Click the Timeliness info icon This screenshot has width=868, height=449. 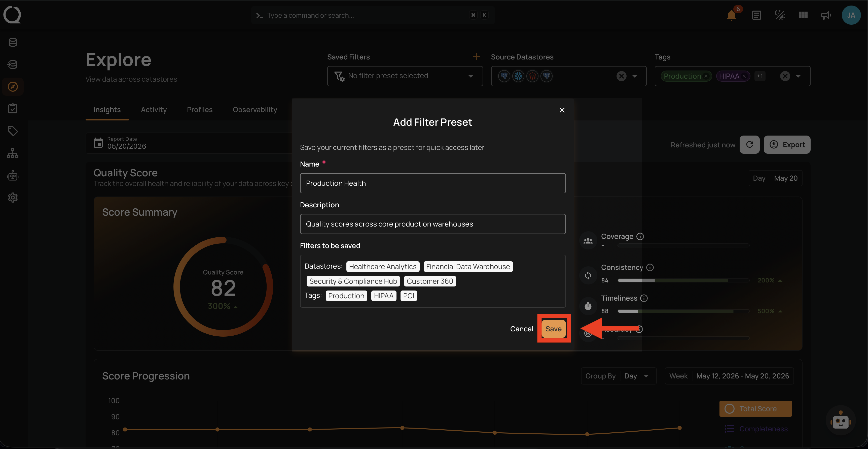pos(644,298)
